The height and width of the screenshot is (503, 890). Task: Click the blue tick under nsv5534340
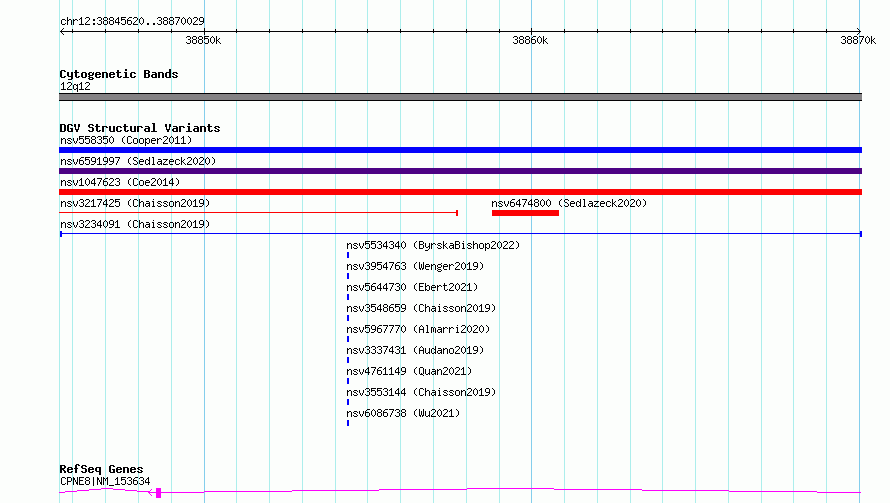[348, 255]
